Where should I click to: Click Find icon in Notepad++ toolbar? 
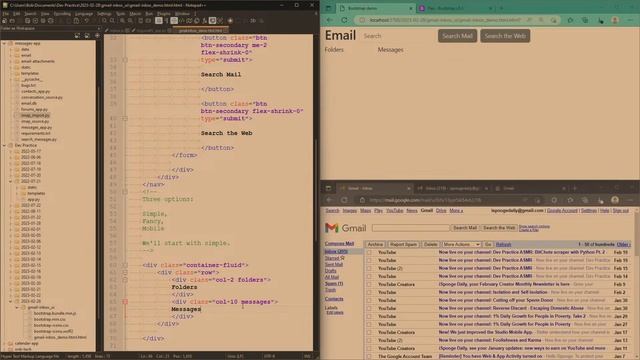[104, 21]
